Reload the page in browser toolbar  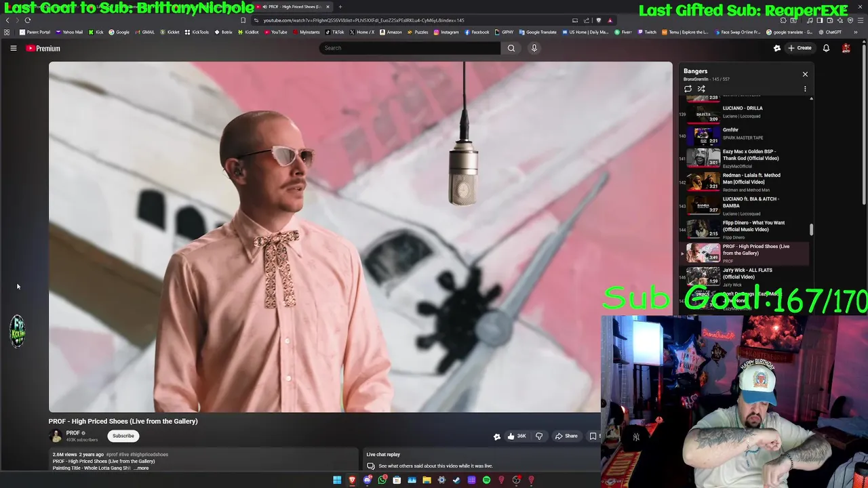[28, 20]
